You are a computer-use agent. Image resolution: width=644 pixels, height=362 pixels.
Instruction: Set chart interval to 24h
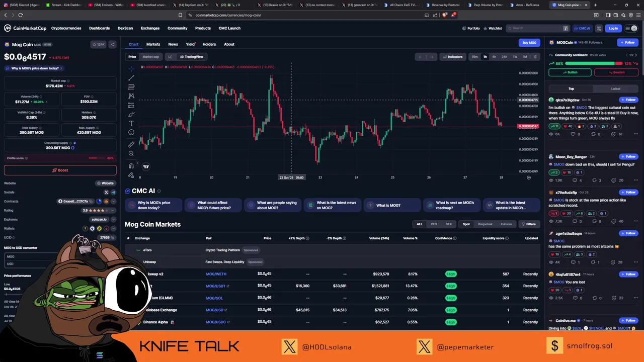tap(504, 57)
